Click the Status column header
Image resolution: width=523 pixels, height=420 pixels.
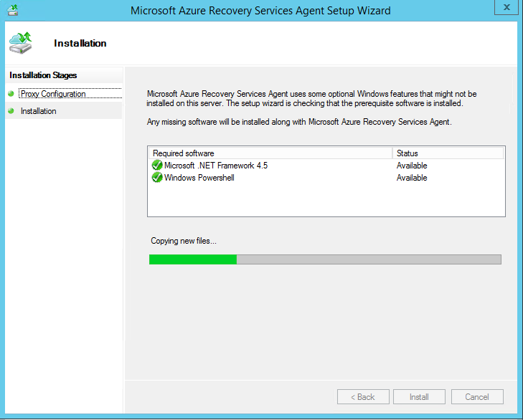[x=407, y=153]
